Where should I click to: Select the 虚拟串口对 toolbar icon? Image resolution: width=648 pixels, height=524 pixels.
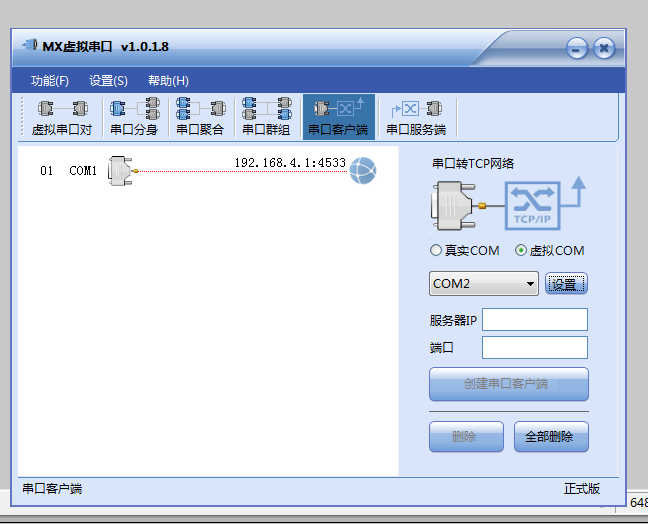[x=62, y=117]
